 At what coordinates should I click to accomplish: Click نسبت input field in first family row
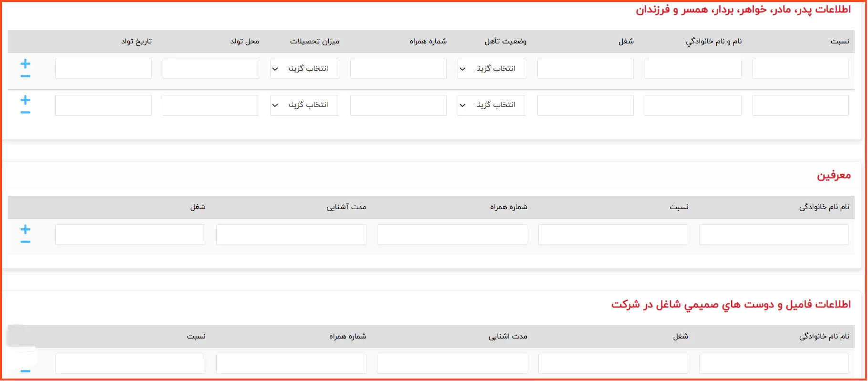pyautogui.click(x=800, y=69)
